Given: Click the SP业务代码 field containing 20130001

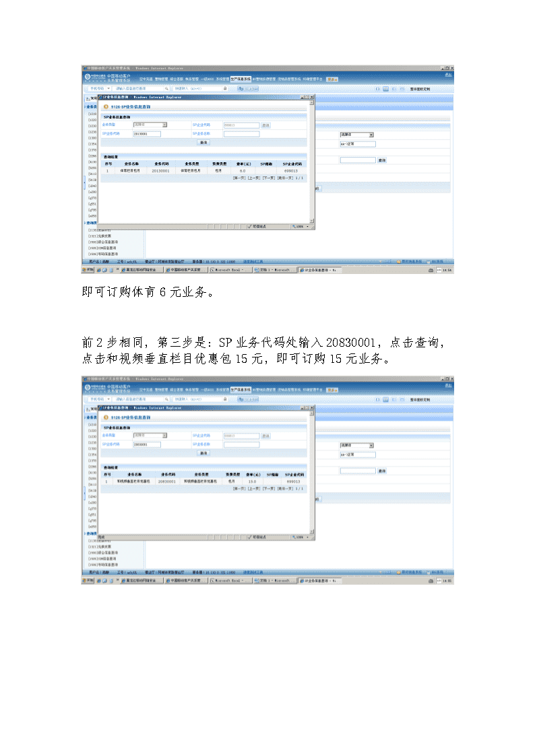Looking at the screenshot, I should [x=147, y=134].
